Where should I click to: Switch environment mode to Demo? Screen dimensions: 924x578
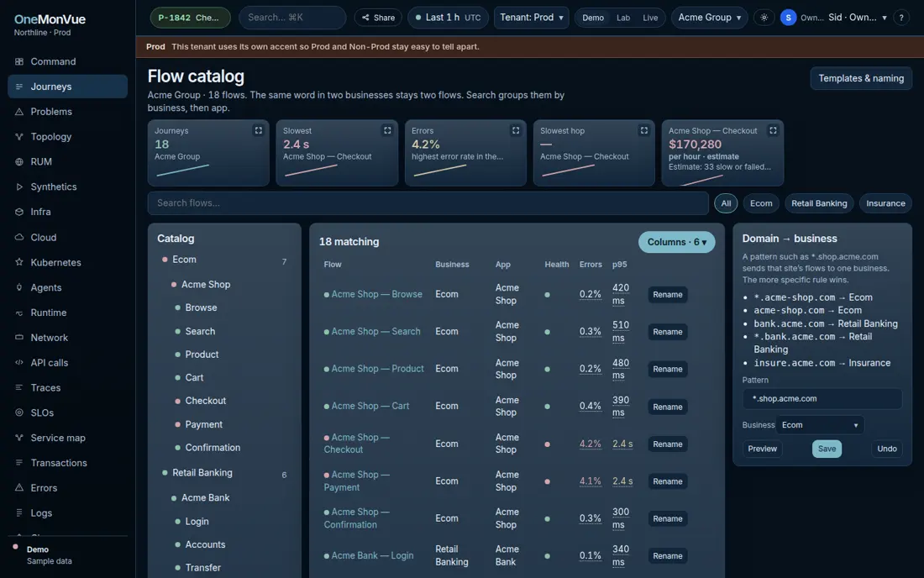pos(593,18)
